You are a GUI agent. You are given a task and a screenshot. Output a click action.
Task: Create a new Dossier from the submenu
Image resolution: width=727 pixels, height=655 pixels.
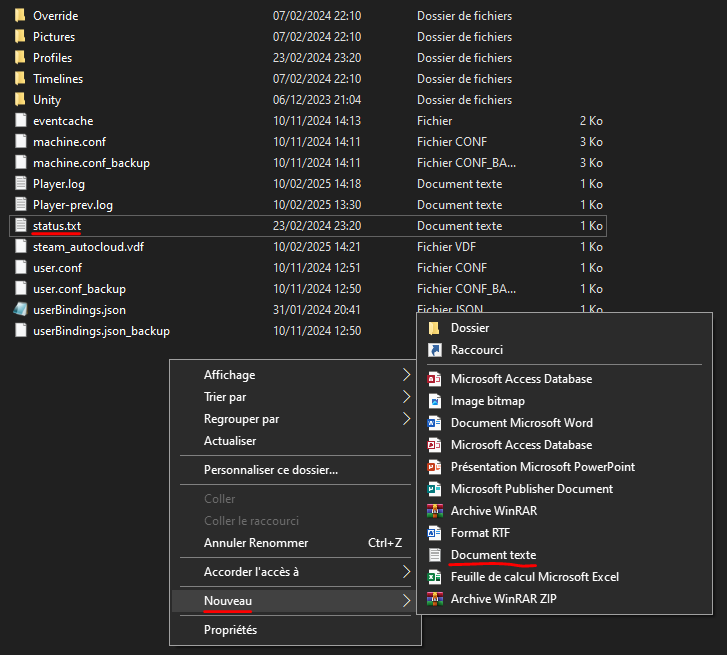point(470,328)
